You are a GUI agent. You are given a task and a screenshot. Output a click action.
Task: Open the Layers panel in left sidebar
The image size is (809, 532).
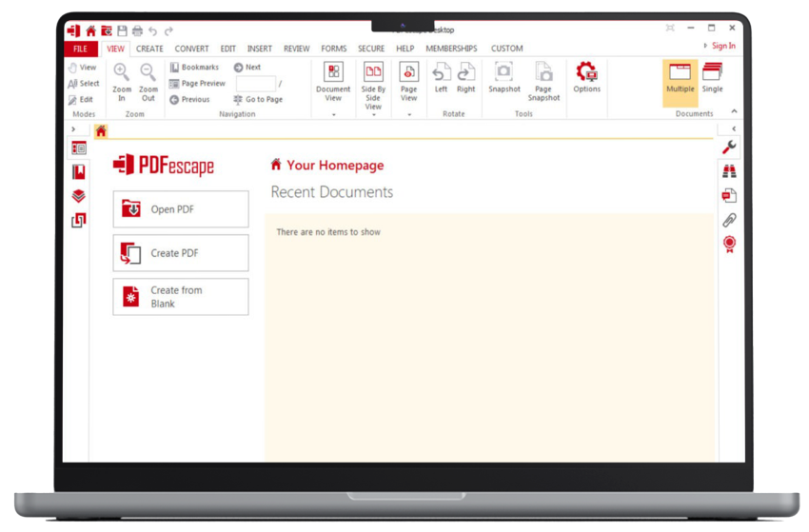(x=79, y=196)
